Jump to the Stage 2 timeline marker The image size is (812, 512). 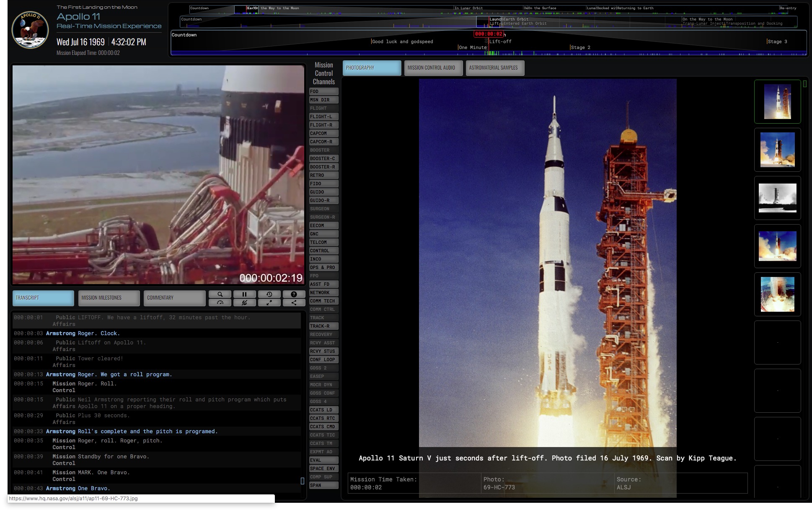580,47
